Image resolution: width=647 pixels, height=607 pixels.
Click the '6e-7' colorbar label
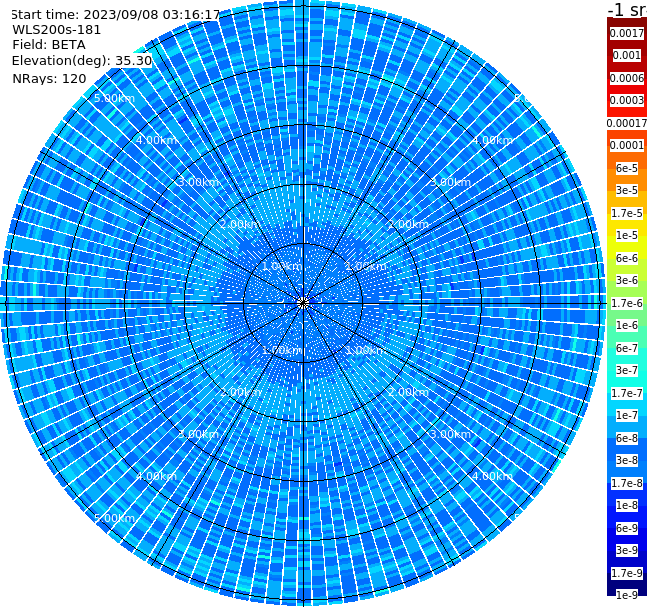[627, 348]
